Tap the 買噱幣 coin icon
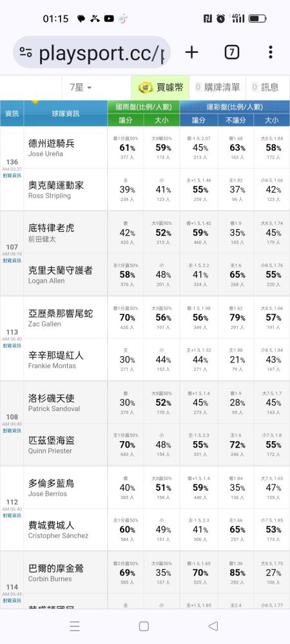 pos(145,87)
